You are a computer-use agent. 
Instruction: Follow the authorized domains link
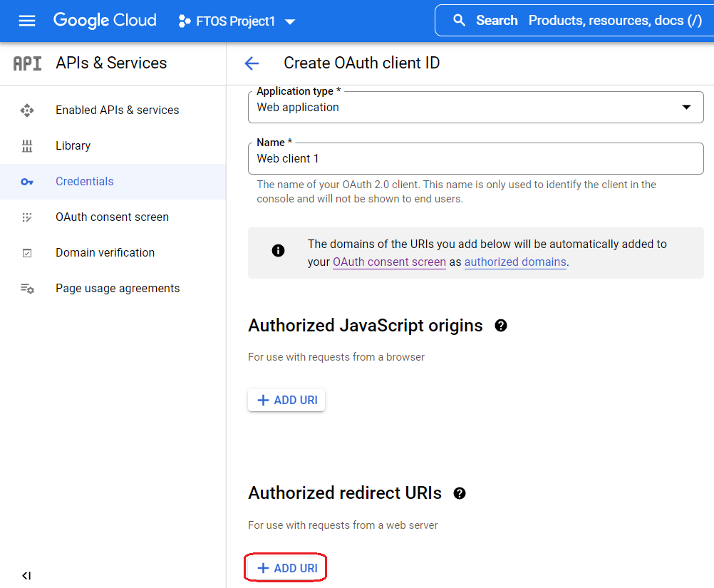click(514, 262)
